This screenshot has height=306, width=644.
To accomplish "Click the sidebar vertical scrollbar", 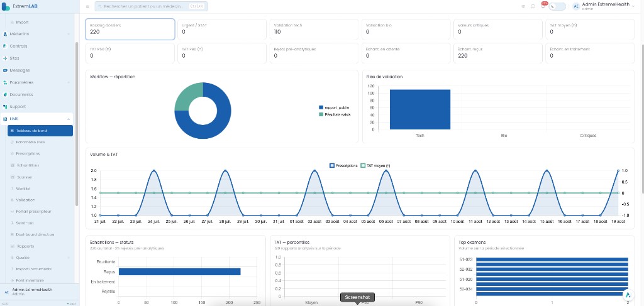I will click(x=77, y=123).
